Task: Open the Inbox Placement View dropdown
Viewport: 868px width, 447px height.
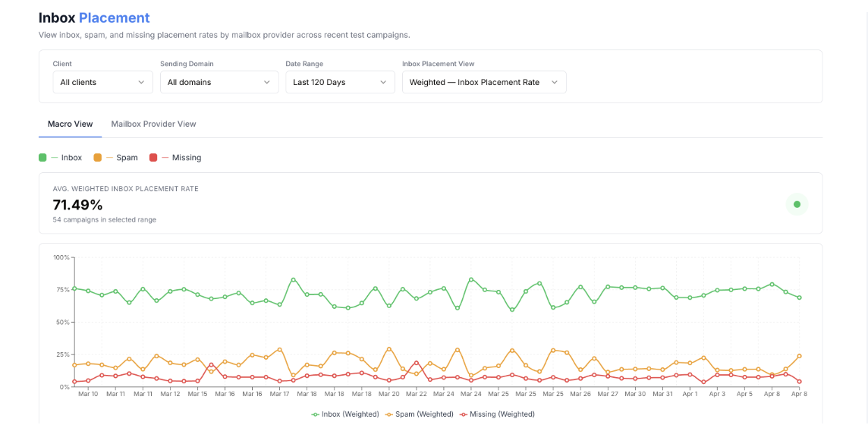Action: coord(484,82)
